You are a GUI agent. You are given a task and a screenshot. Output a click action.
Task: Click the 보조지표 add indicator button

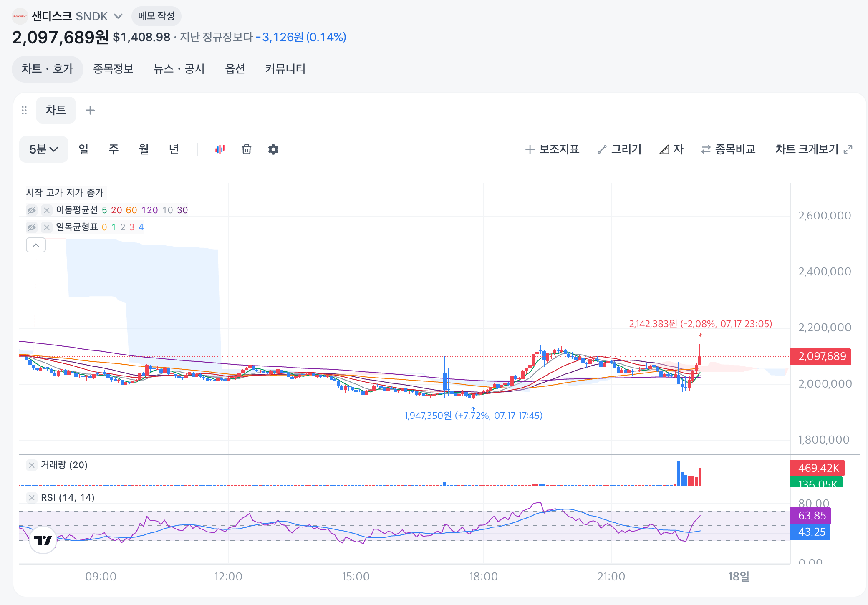[x=552, y=149]
